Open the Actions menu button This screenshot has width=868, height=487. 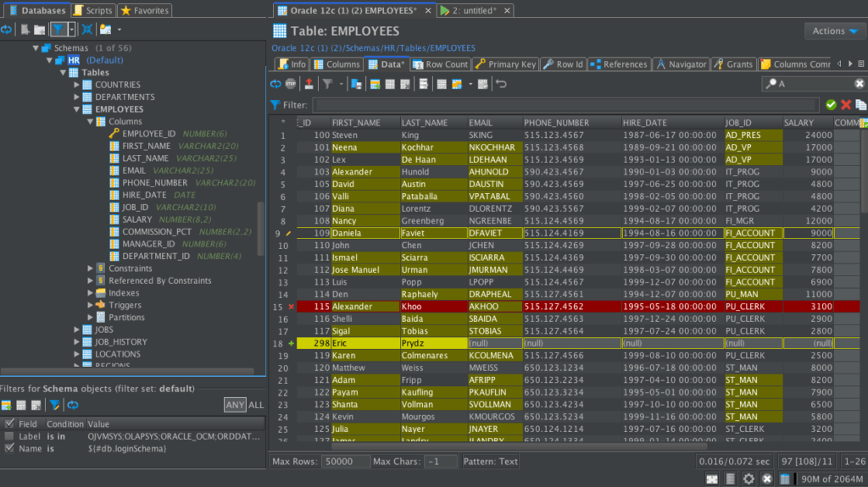point(835,31)
